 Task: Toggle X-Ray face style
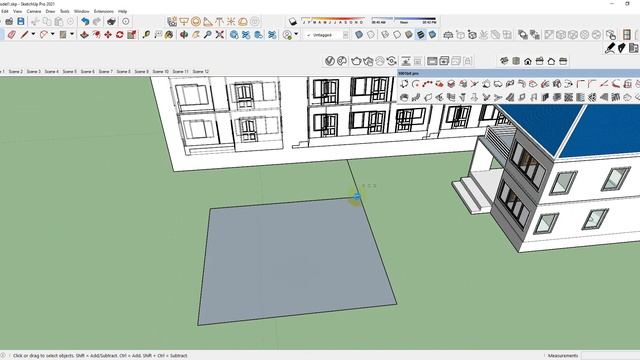(359, 35)
